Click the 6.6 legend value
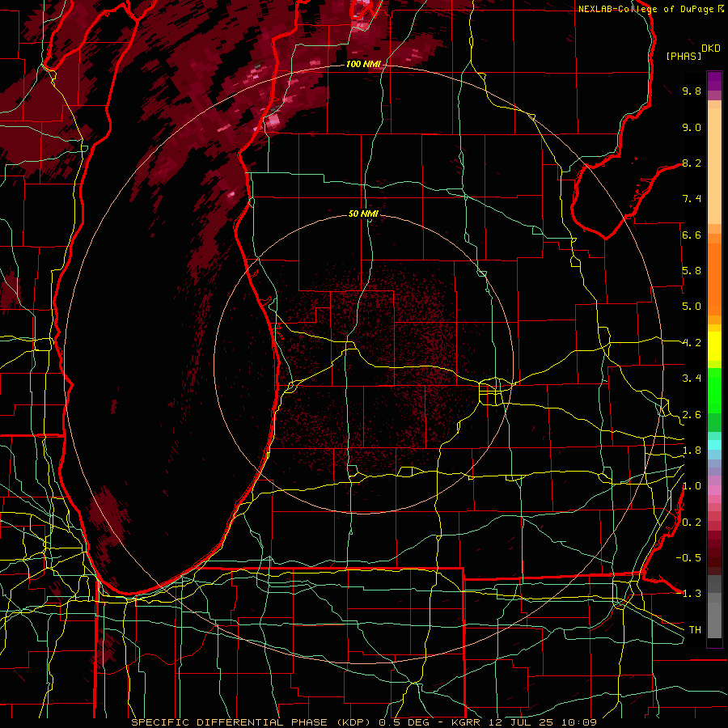Screen dimensions: 728x728 click(692, 235)
